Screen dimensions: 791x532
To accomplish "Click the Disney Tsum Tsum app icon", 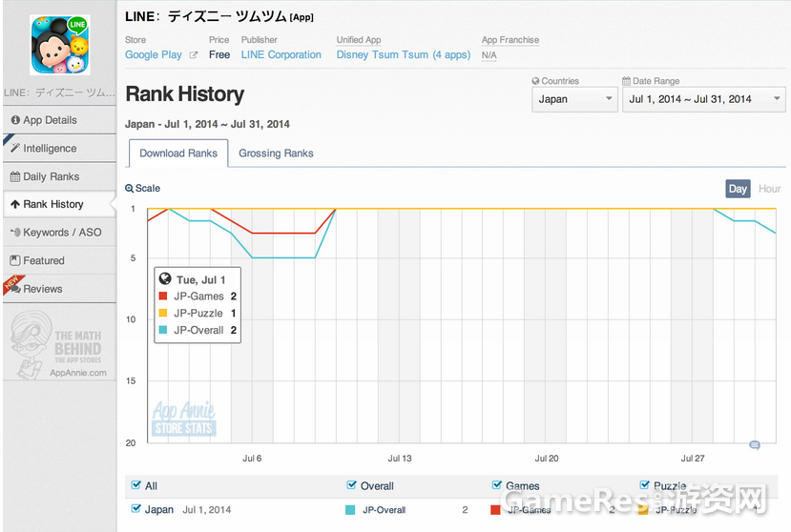I will (60, 45).
